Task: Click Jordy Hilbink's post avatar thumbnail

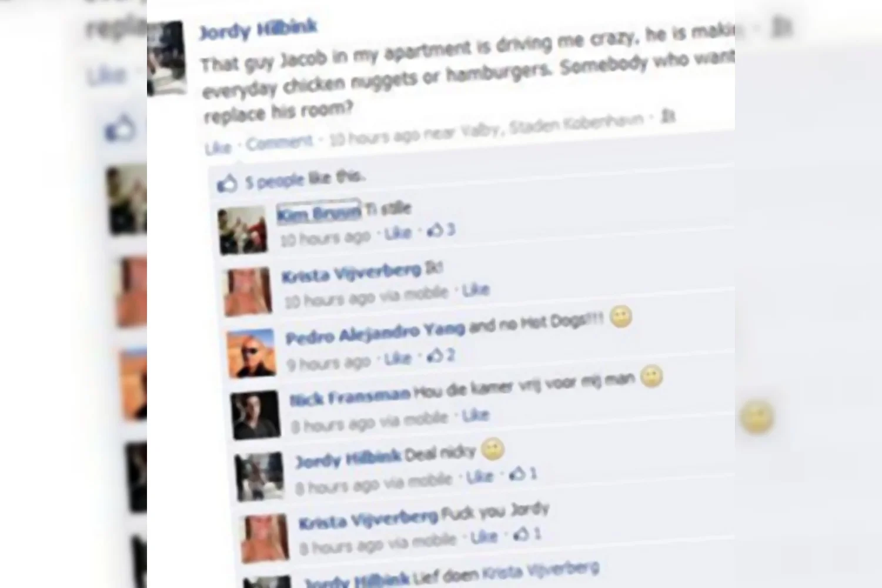Action: coord(166,58)
